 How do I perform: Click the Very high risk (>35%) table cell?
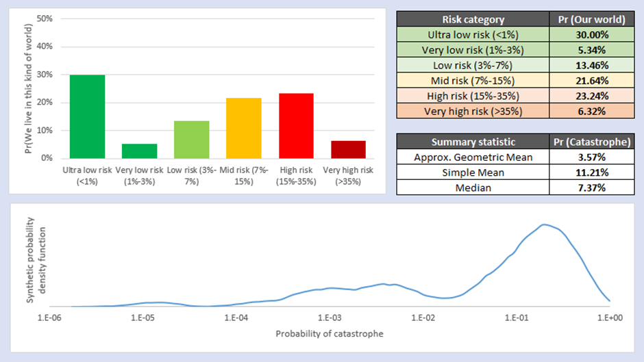(473, 111)
